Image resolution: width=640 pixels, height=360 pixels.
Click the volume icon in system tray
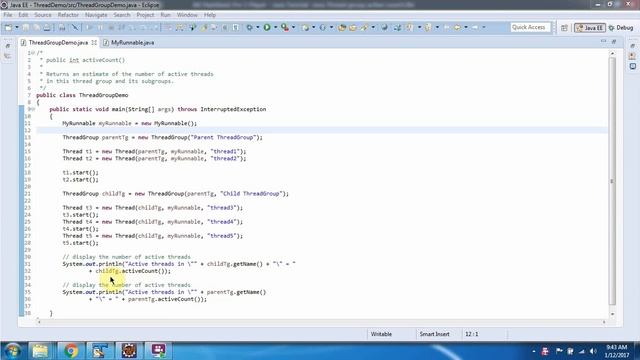coord(593,351)
